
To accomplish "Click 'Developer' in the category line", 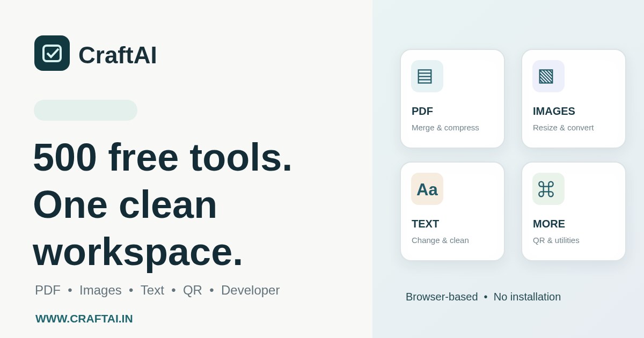I will coord(251,290).
